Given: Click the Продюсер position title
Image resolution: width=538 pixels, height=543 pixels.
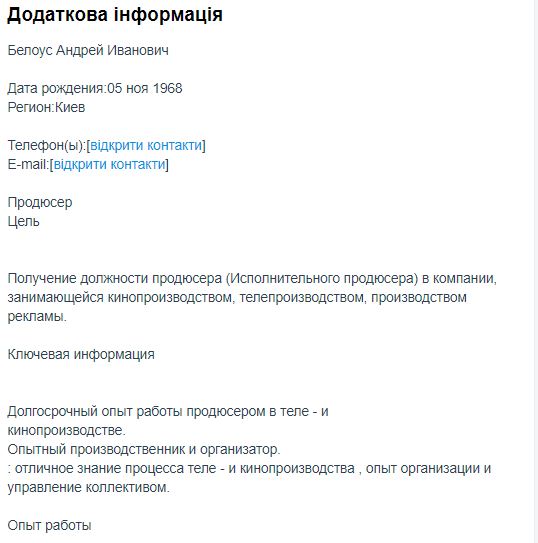Looking at the screenshot, I should 40,202.
